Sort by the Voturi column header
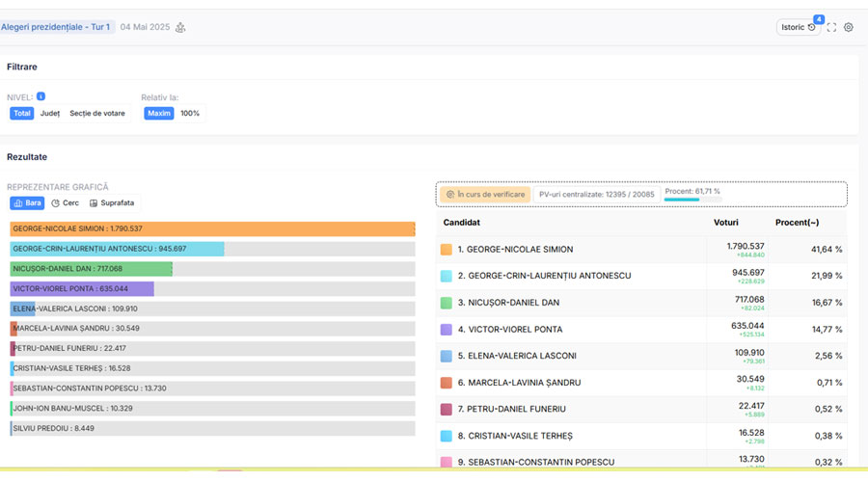The image size is (868, 482). pos(725,223)
